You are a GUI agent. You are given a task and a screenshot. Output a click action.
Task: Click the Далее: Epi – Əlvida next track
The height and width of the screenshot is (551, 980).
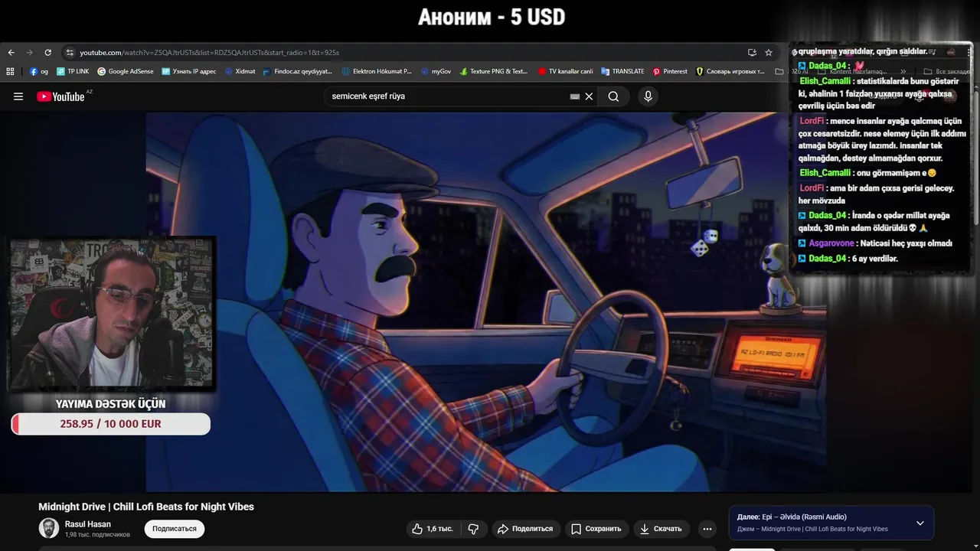(x=792, y=517)
